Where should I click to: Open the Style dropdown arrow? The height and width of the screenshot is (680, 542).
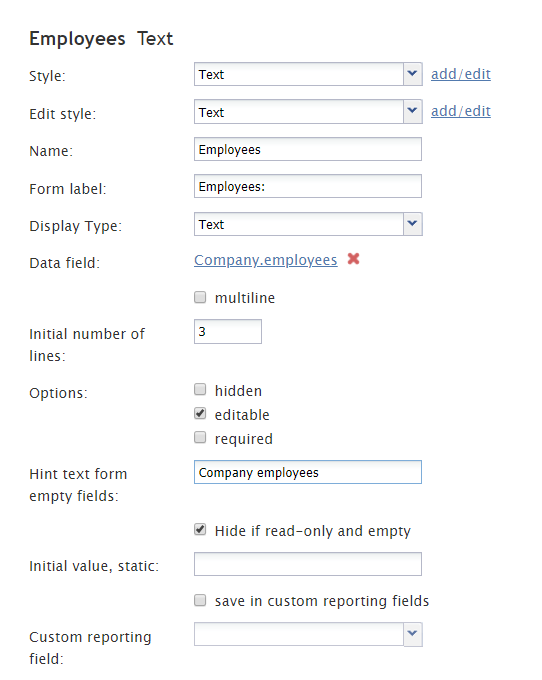tap(412, 74)
